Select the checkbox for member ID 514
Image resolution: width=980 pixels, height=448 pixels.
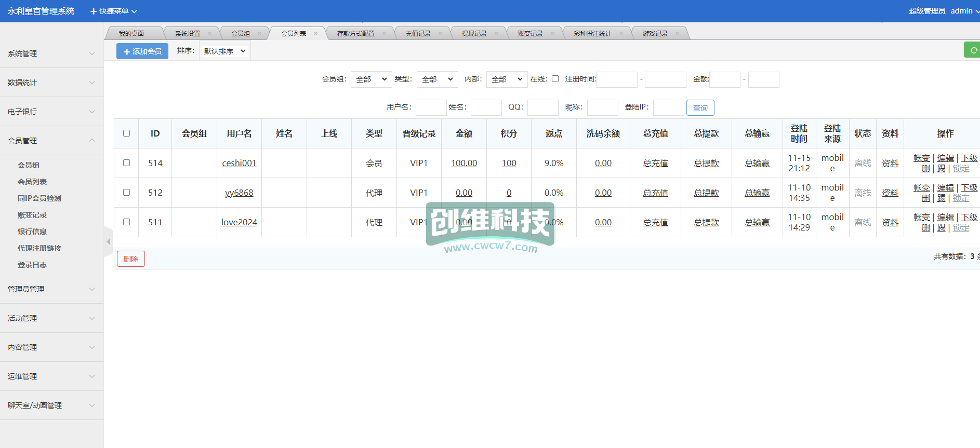tap(126, 163)
